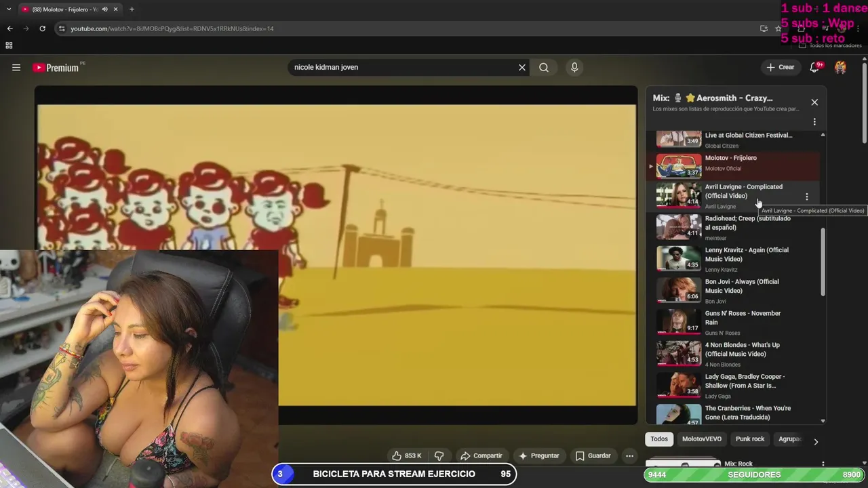Select the MolotovVEVO filter chip

(702, 439)
